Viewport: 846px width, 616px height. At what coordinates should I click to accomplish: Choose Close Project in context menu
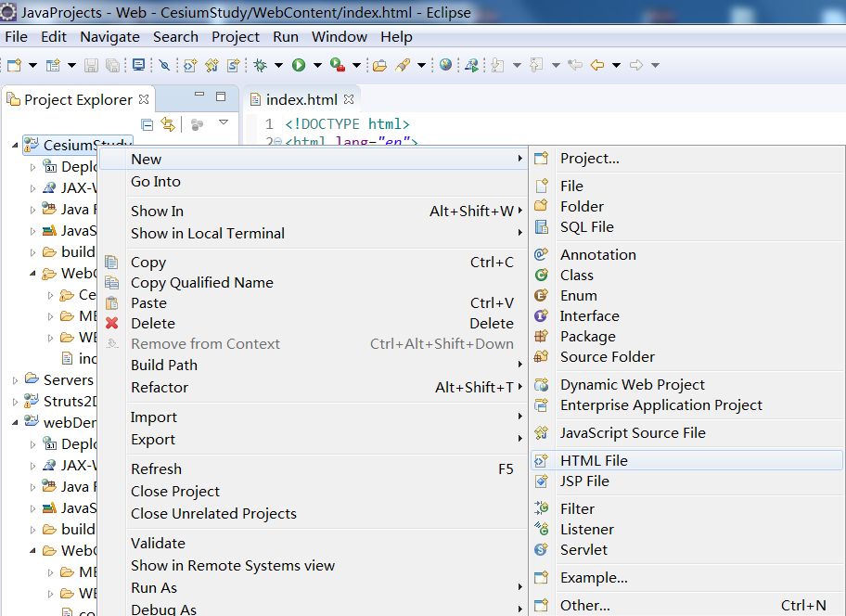point(313,492)
